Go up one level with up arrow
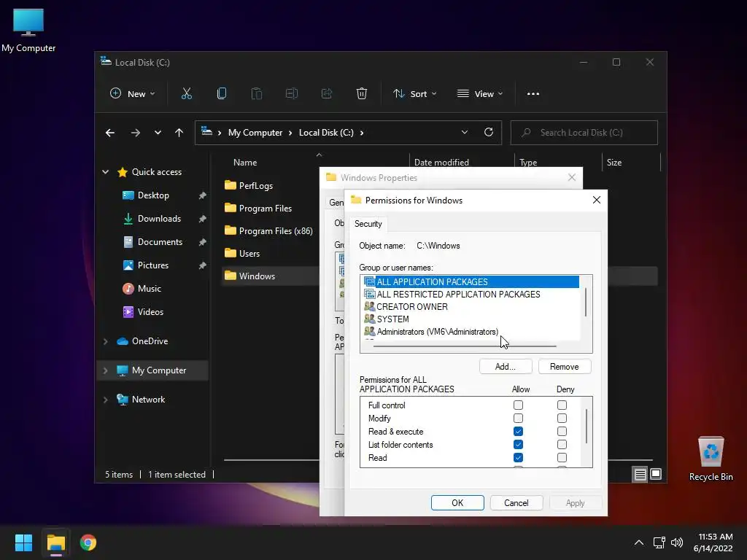This screenshot has height=560, width=747. click(179, 133)
